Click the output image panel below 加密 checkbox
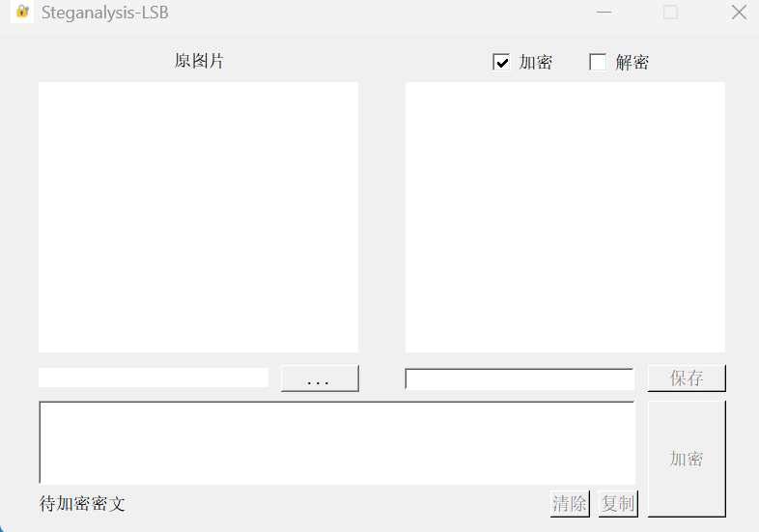 (x=565, y=217)
